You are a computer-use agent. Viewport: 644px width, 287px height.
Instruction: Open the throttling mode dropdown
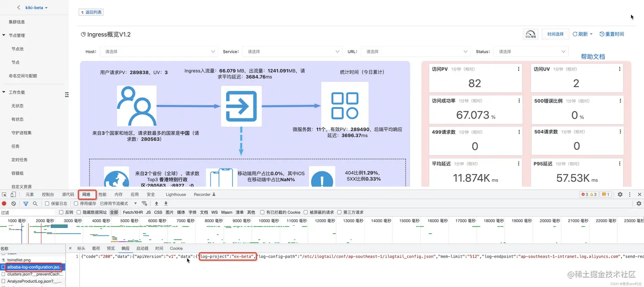[x=118, y=204]
